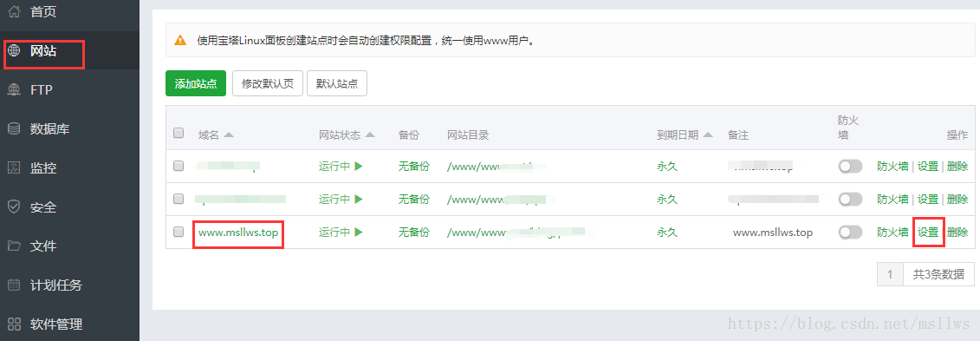The width and height of the screenshot is (980, 341).
Task: Click the monitoring chart icon beside 监控
Action: pos(14,167)
